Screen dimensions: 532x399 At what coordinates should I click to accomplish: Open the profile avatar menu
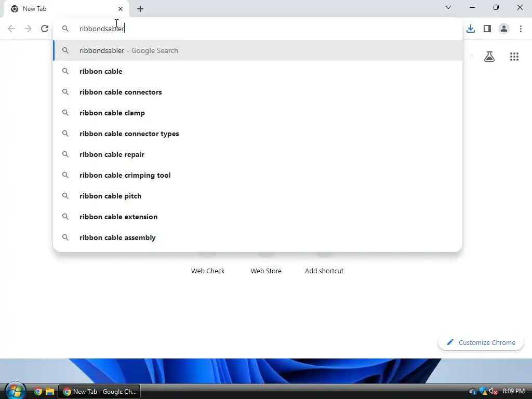[x=504, y=29]
